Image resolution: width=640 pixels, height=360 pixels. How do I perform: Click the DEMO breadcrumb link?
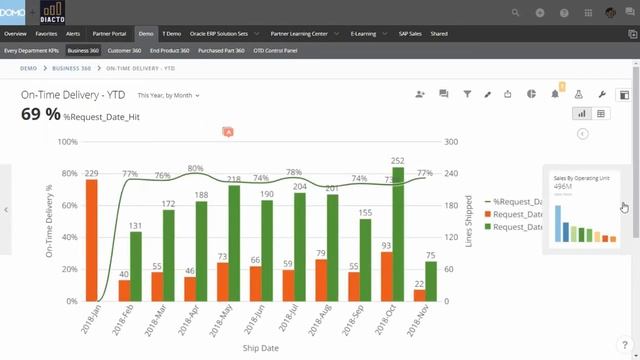(29, 68)
